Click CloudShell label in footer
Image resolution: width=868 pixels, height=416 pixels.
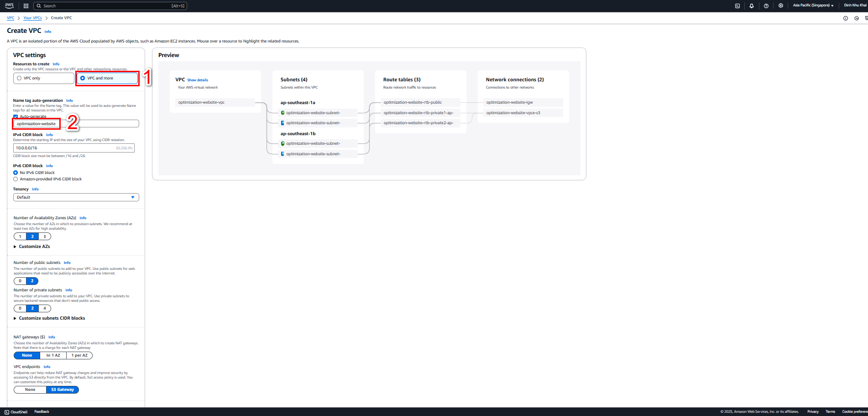[19, 412]
